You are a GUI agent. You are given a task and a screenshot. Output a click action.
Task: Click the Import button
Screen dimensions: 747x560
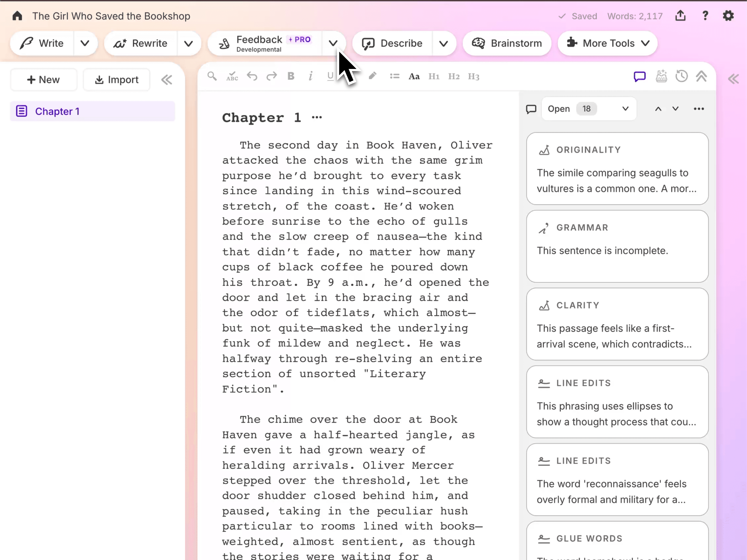point(116,80)
